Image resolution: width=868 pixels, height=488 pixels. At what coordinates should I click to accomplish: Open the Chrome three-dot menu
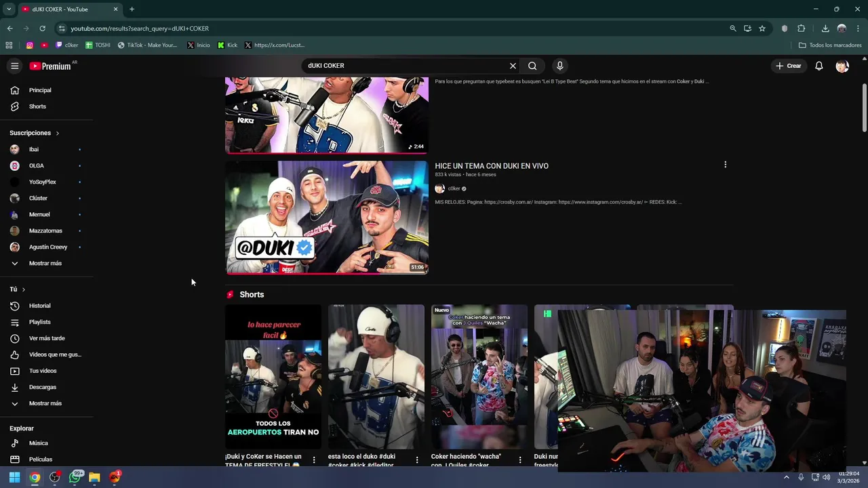pos(858,28)
